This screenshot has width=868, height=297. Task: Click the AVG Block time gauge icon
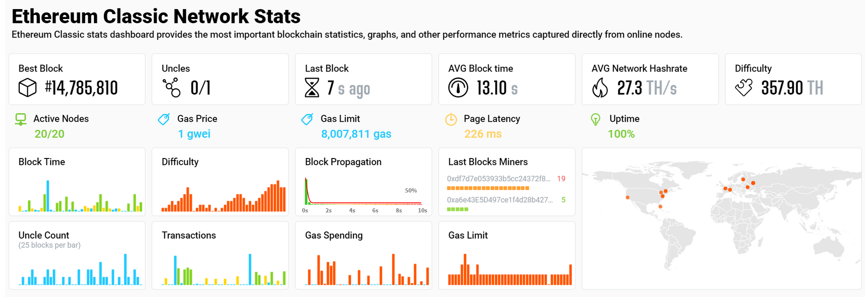click(458, 87)
